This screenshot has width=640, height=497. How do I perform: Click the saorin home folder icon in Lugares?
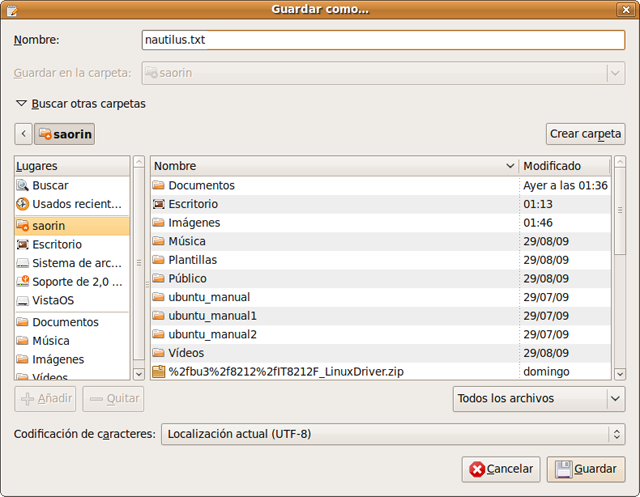click(x=23, y=226)
